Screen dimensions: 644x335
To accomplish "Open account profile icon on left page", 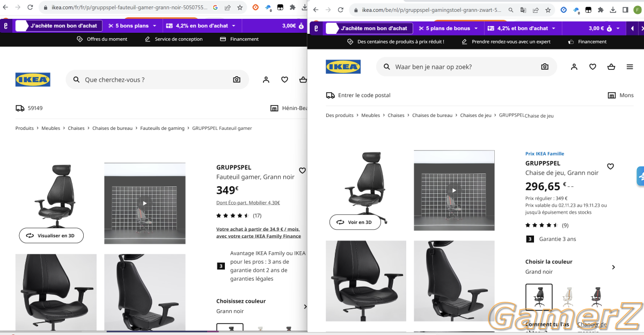I will click(266, 79).
